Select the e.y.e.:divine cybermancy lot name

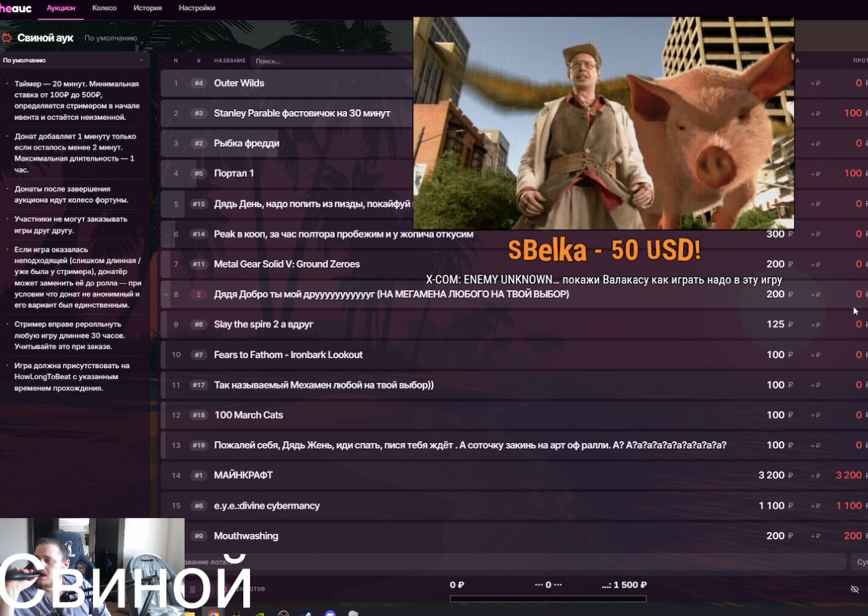[267, 506]
